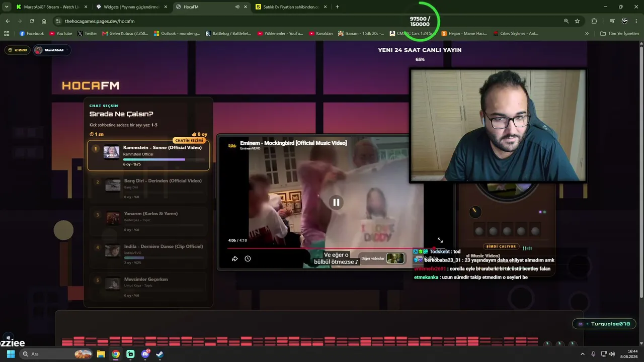
Task: Expand the hidden bookmarks chevron
Action: tap(587, 34)
